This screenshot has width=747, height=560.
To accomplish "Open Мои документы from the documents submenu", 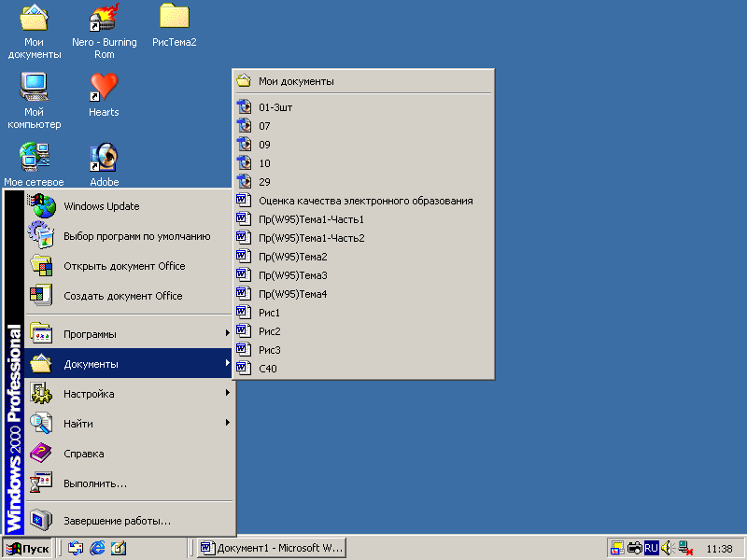I will coord(363,81).
